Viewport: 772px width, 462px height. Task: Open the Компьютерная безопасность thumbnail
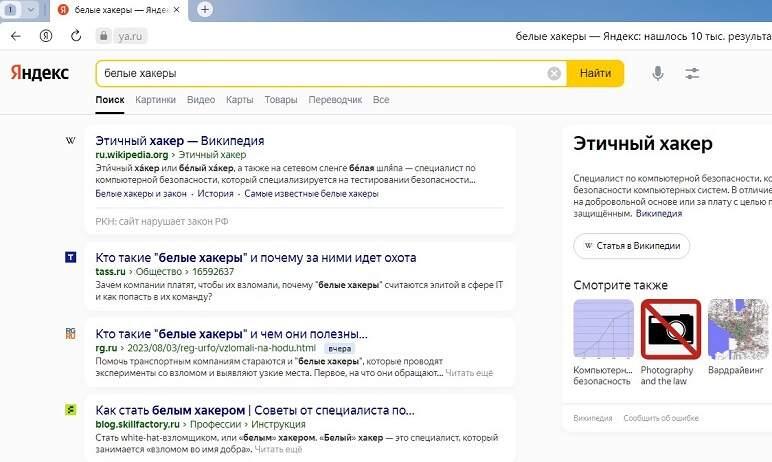(603, 329)
